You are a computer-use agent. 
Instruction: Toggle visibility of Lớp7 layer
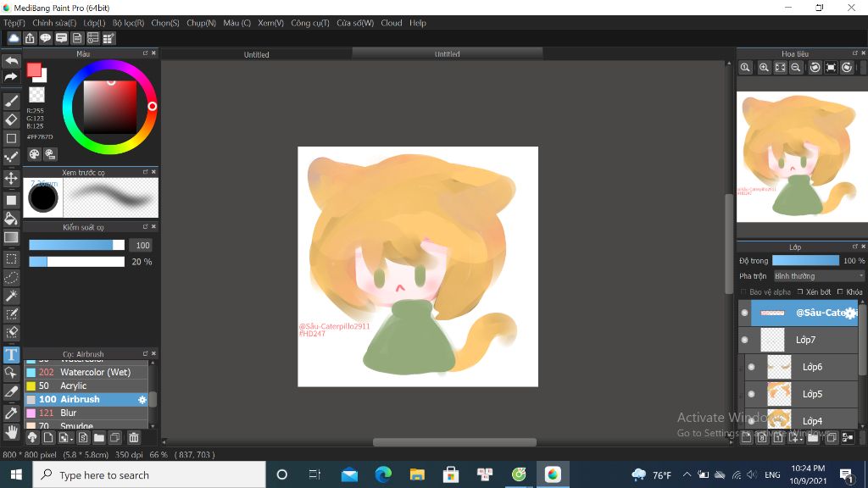[x=744, y=340]
